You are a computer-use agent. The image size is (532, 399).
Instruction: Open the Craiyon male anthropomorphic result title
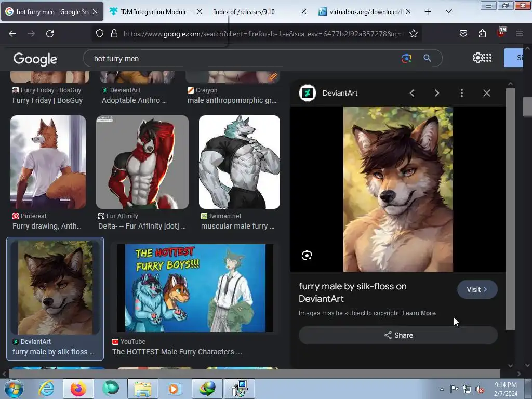[232, 100]
